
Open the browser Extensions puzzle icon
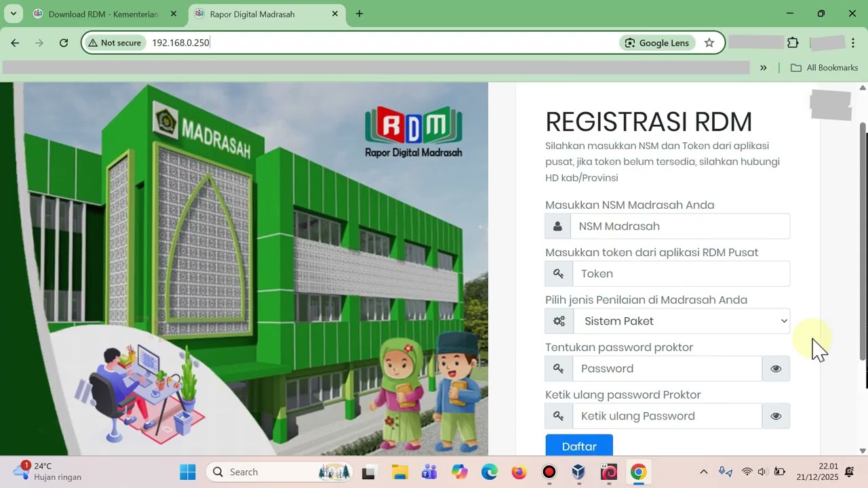tap(793, 43)
